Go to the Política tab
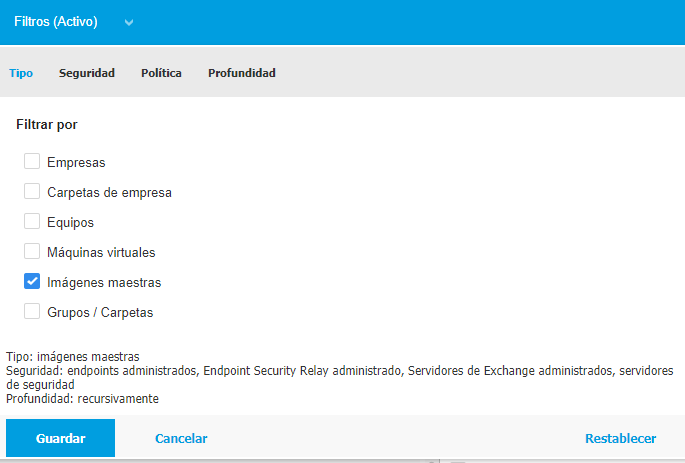This screenshot has height=463, width=685. click(x=161, y=73)
